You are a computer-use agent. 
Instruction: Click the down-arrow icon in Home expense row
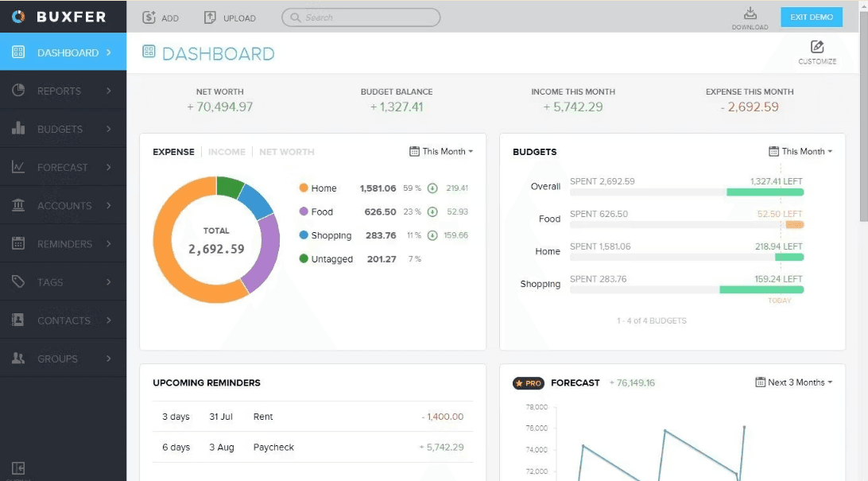432,188
